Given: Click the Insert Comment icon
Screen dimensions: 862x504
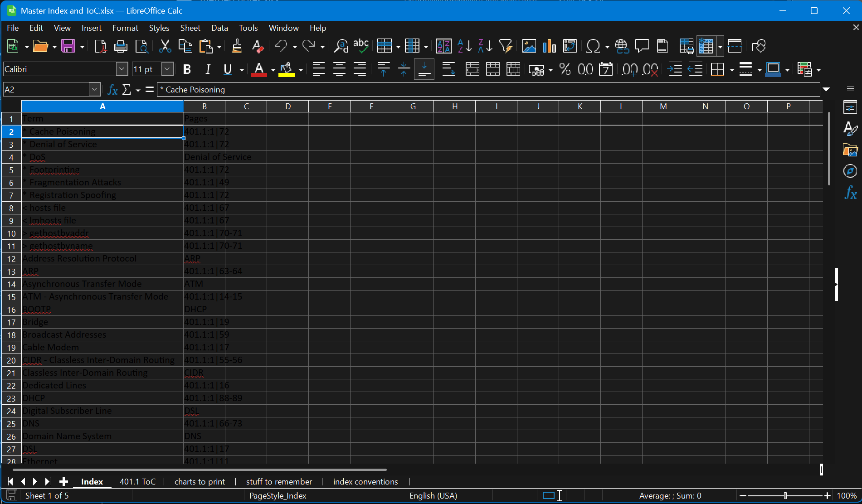Looking at the screenshot, I should pyautogui.click(x=642, y=46).
